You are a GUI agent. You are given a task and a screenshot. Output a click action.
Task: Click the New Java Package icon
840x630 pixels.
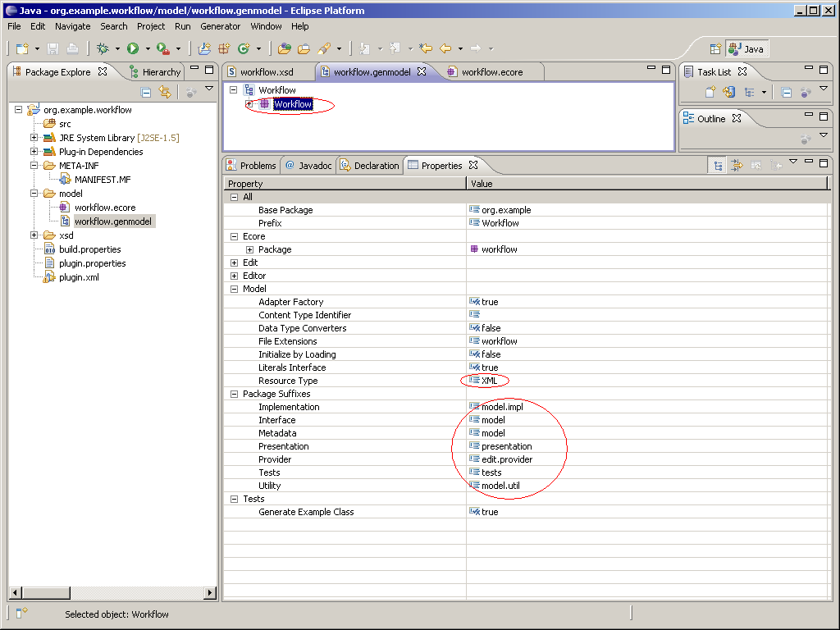pos(223,48)
